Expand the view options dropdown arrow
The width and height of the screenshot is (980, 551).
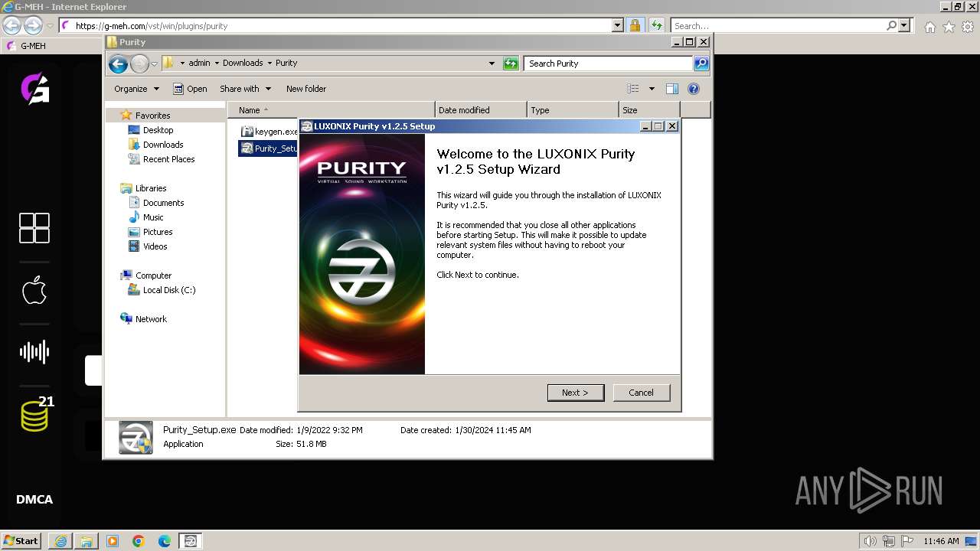point(652,89)
